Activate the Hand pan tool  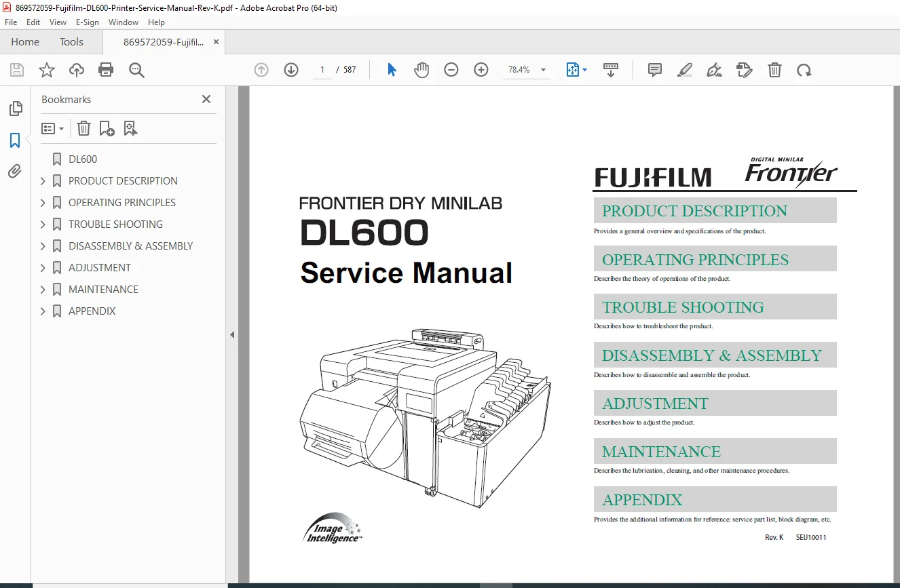click(421, 70)
